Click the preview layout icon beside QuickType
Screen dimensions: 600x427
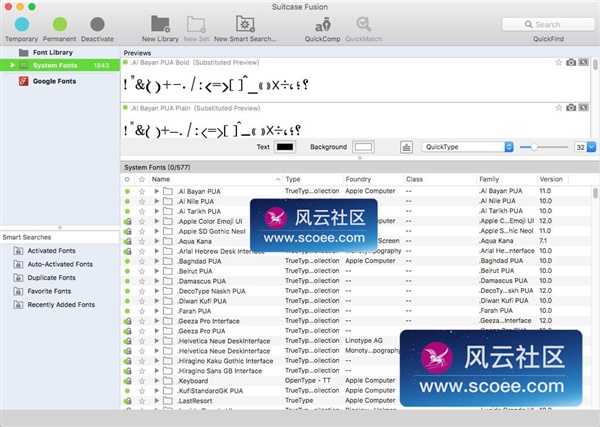pyautogui.click(x=406, y=147)
